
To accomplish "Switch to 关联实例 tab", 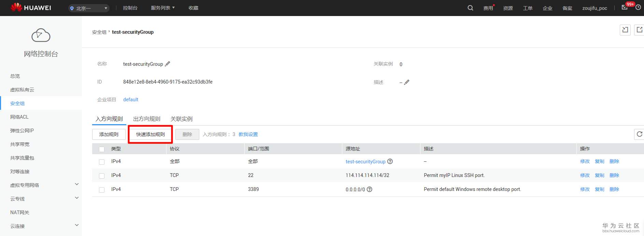I will pos(182,119).
